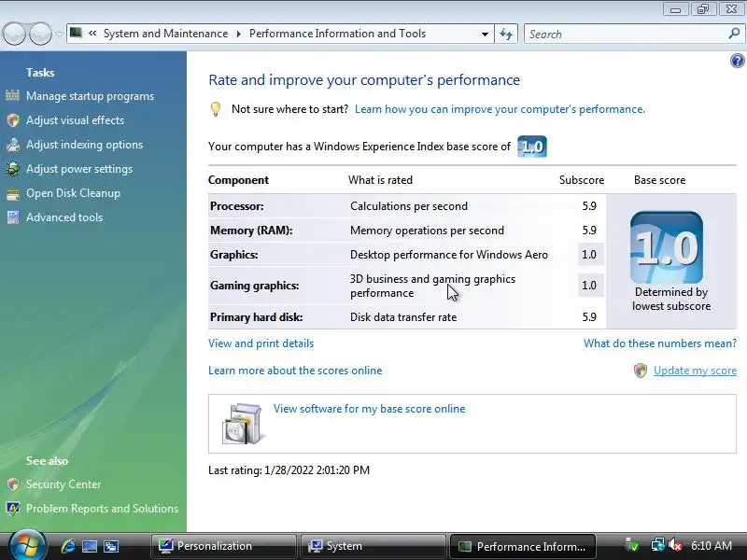Click What do these numbers mean?
This screenshot has width=747, height=560.
660,343
